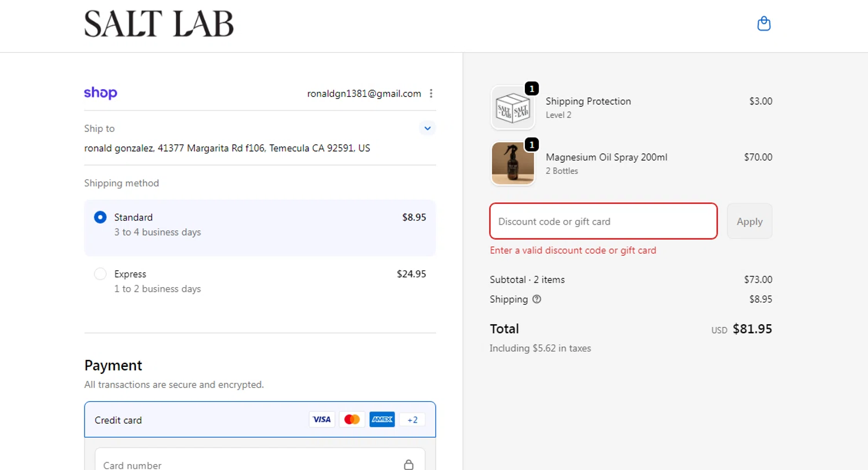Open the account options three-dot menu

pos(431,94)
